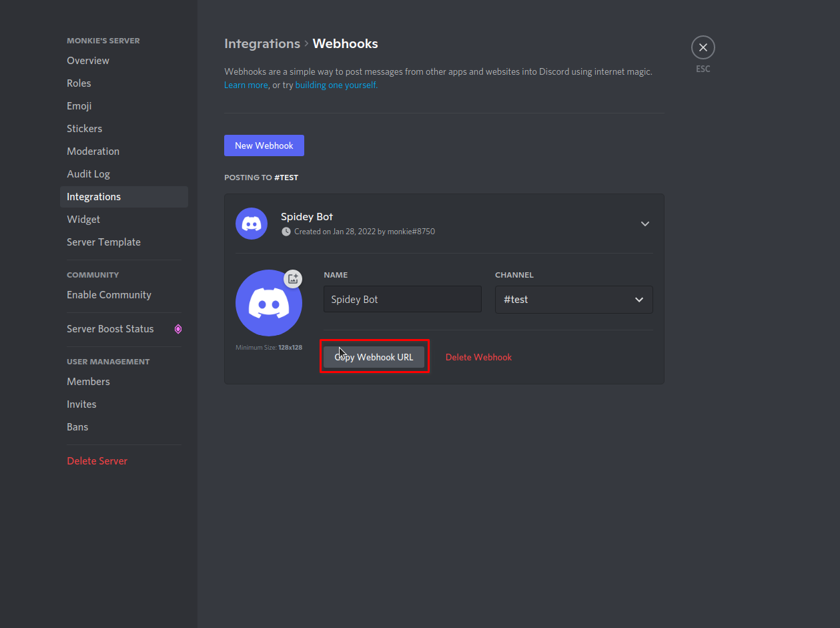
Task: Open the #test channel dropdown
Action: pyautogui.click(x=574, y=300)
